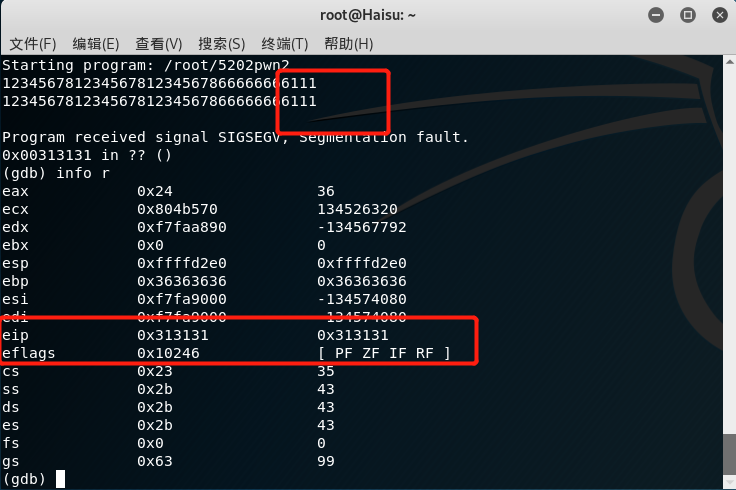Open the 搜索(S) menu
The width and height of the screenshot is (736, 490).
point(222,44)
